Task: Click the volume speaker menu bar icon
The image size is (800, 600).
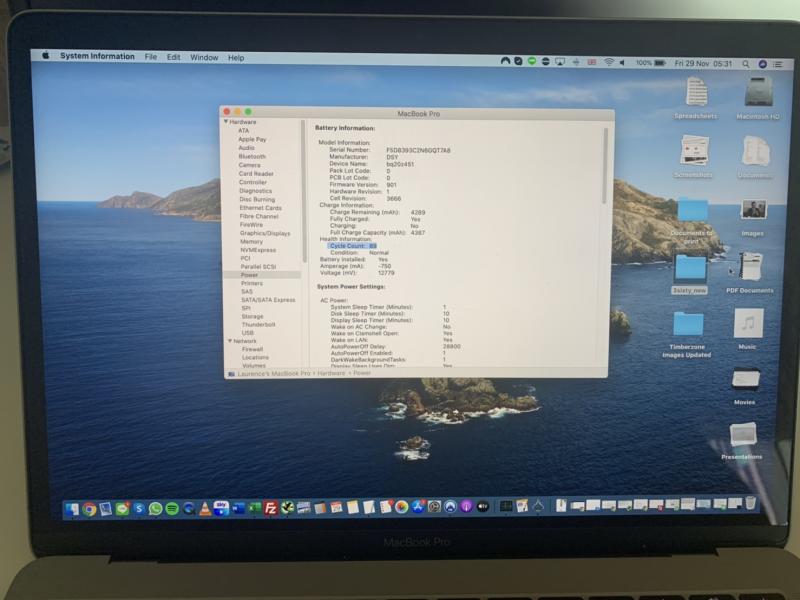Action: [x=622, y=63]
